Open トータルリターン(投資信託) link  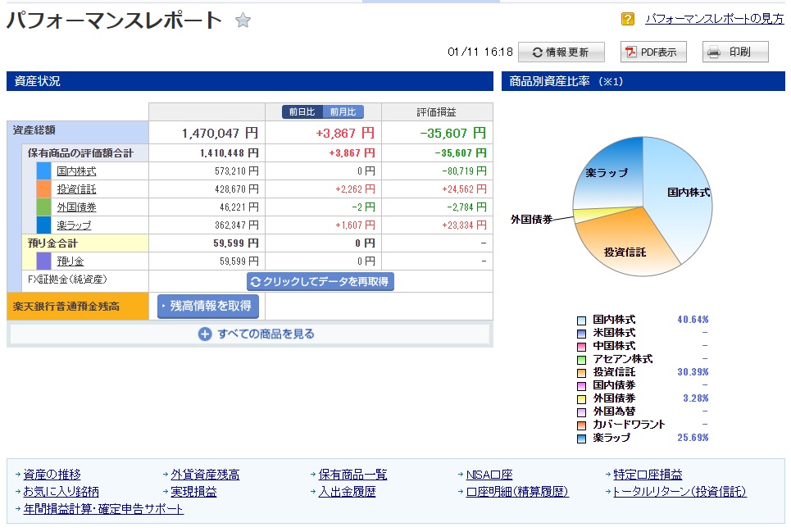(680, 492)
